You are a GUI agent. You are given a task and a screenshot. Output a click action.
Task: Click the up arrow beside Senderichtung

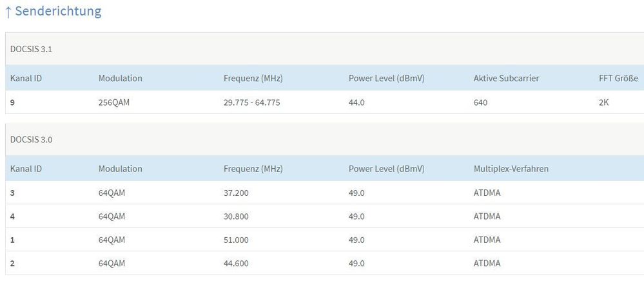tap(8, 12)
